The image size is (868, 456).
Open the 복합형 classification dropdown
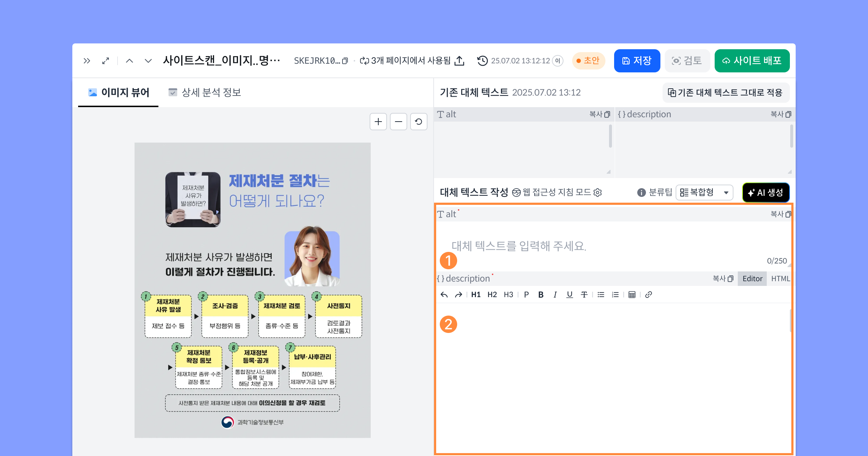coord(704,193)
